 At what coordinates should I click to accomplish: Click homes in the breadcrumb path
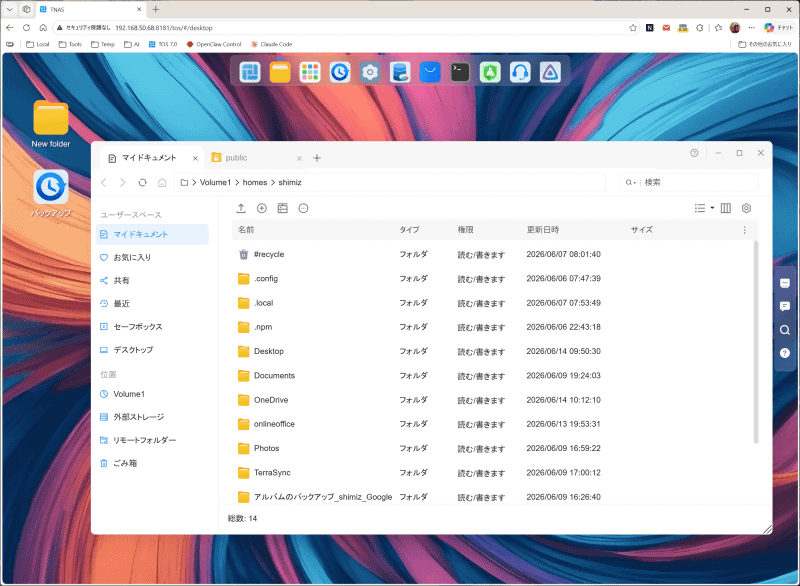[255, 183]
